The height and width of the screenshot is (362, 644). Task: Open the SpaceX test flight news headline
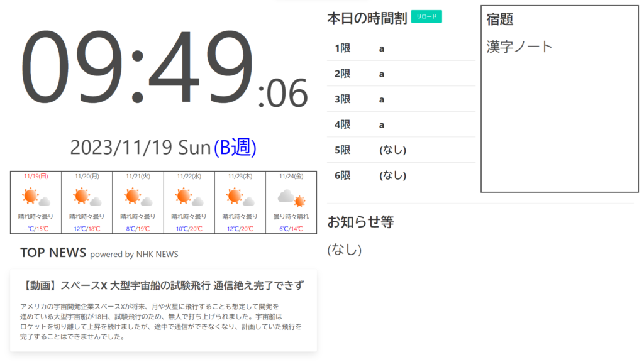click(x=164, y=286)
